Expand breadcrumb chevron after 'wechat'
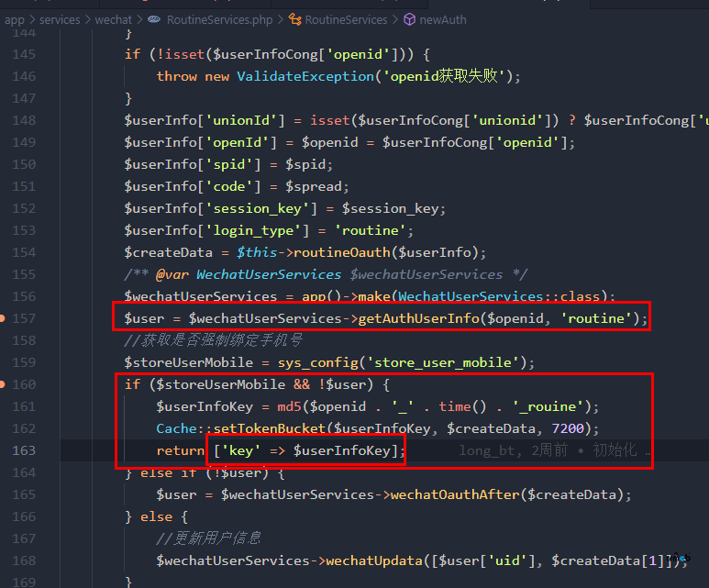709x588 pixels. coord(139,20)
